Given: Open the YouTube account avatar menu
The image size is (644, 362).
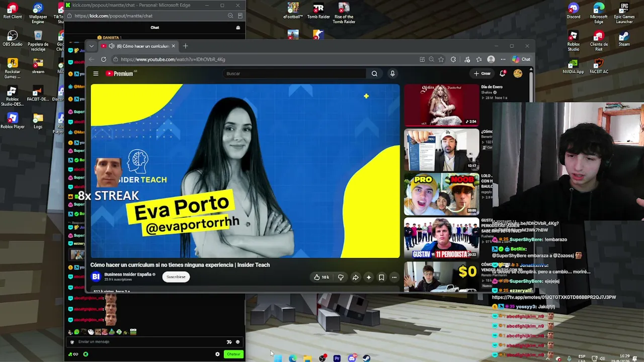Looking at the screenshot, I should click(x=518, y=73).
